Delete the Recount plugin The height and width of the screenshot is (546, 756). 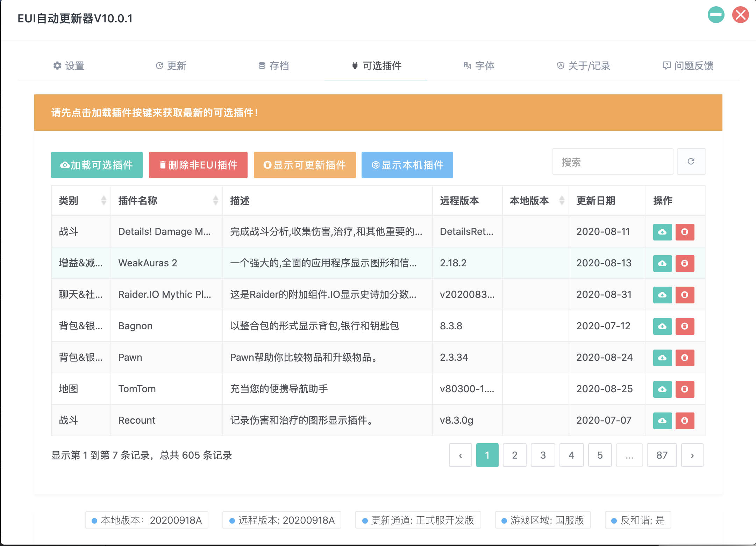[685, 421]
